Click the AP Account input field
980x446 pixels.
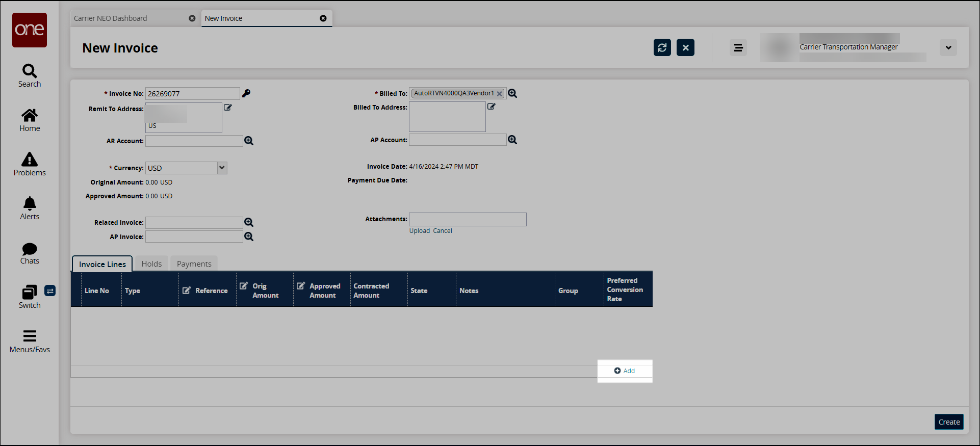(458, 140)
